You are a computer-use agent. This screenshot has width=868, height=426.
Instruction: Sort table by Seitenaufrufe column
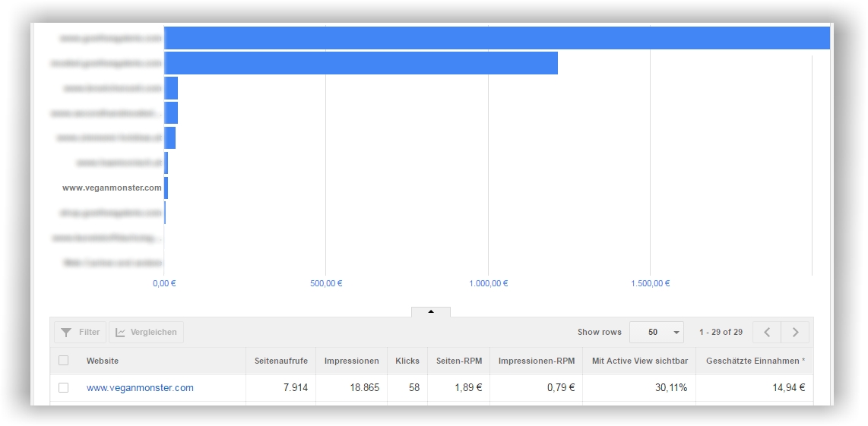[x=280, y=361]
